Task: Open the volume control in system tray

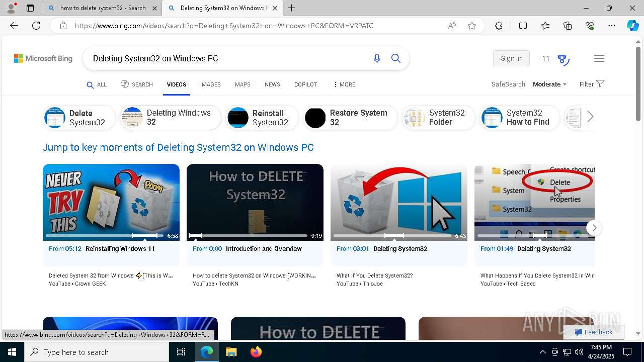Action: tap(579, 352)
